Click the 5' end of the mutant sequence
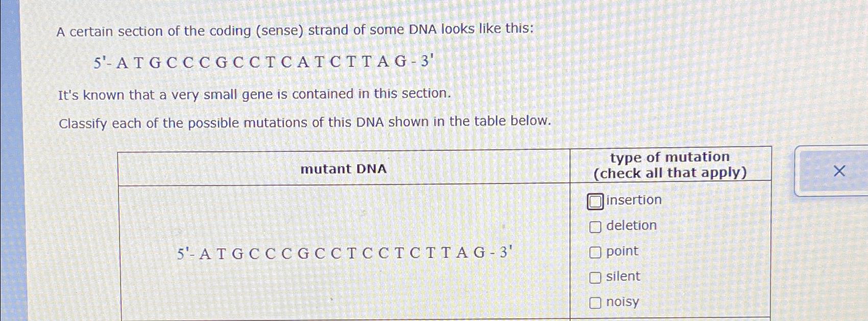This screenshot has height=321, width=868. [x=182, y=254]
